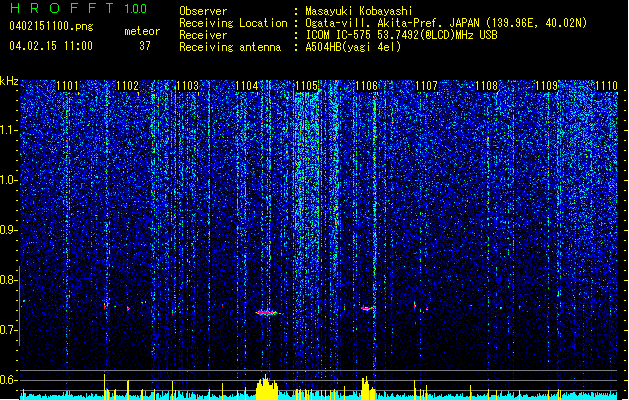Select the version number 1.0.0

(x=135, y=9)
